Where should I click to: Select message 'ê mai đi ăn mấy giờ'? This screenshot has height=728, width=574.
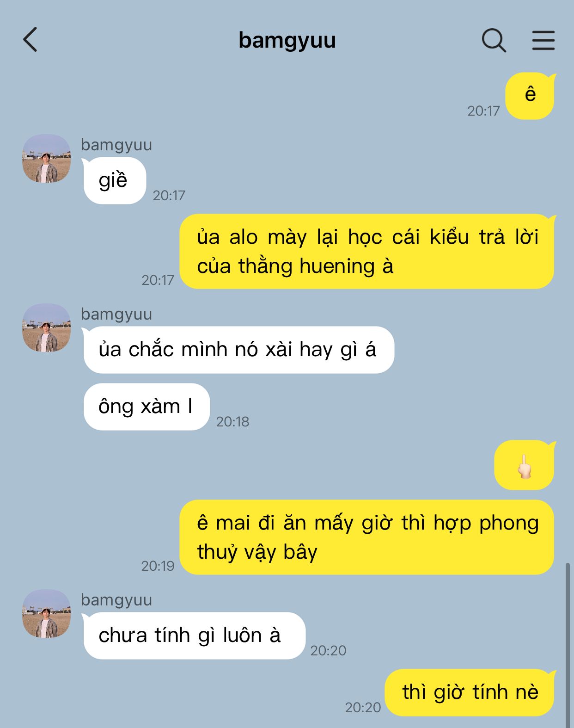coord(367,537)
